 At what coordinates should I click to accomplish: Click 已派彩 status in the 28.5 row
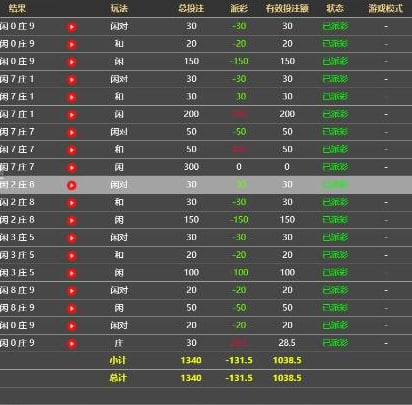click(x=335, y=343)
